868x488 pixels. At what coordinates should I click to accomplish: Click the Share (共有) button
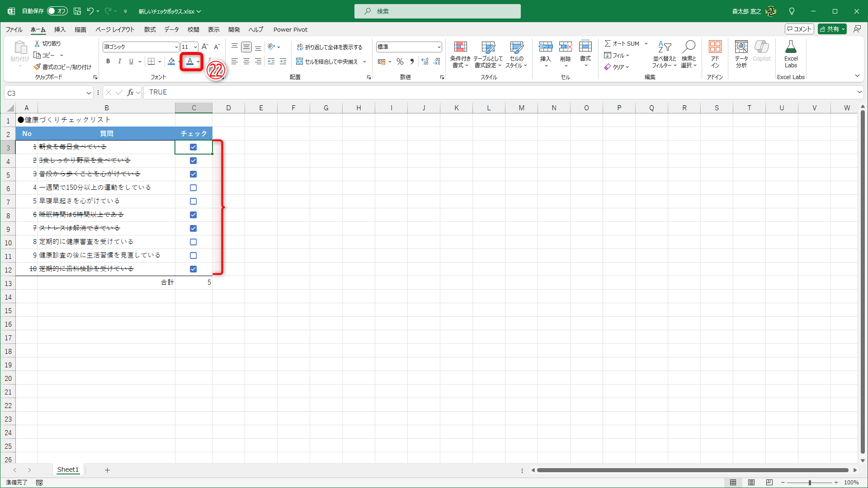point(832,29)
